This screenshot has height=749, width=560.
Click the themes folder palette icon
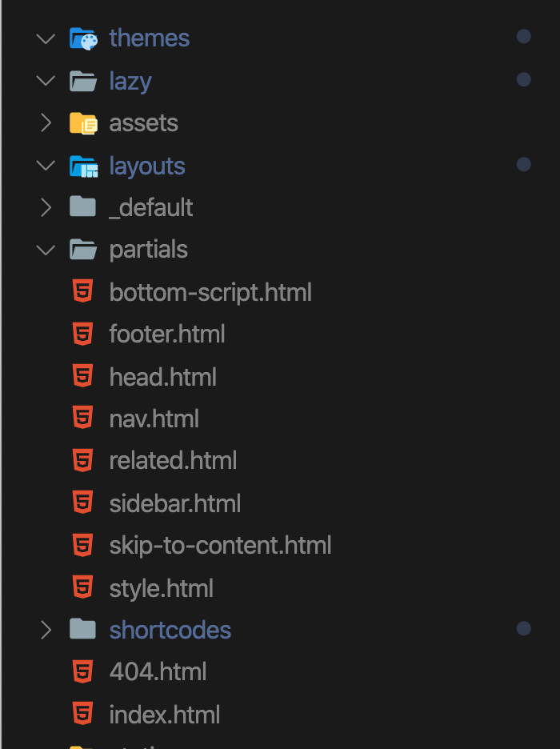click(83, 38)
